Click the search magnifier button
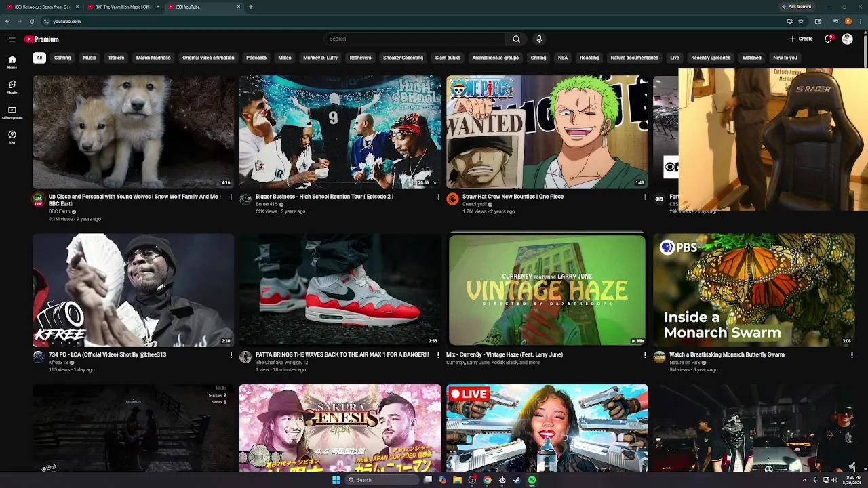The height and width of the screenshot is (488, 868). click(516, 39)
